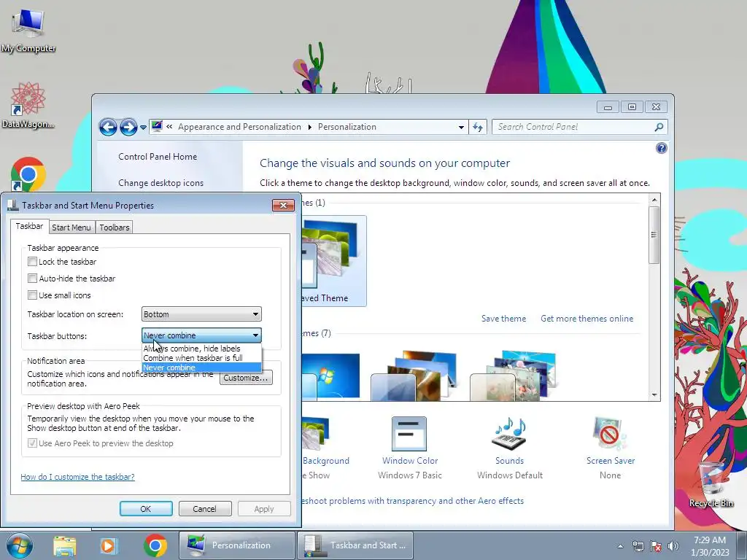Launch Google Chrome from the desktop shortcut
Screen dimensions: 747x560
[x=28, y=174]
